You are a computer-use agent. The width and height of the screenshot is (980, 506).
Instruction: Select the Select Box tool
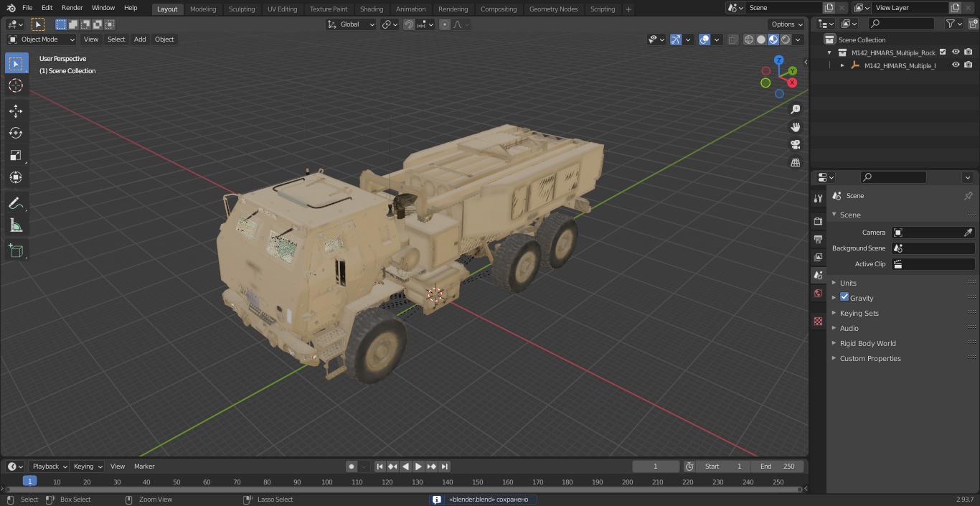click(17, 64)
